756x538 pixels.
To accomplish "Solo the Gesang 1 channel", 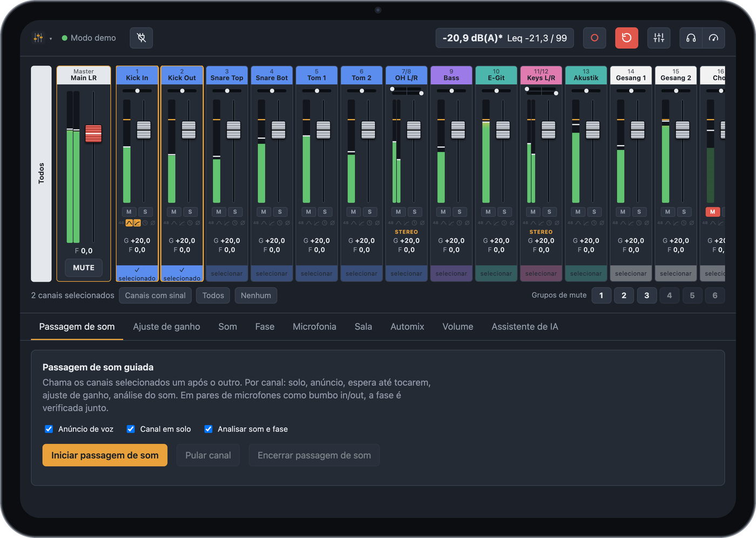I will [x=639, y=212].
